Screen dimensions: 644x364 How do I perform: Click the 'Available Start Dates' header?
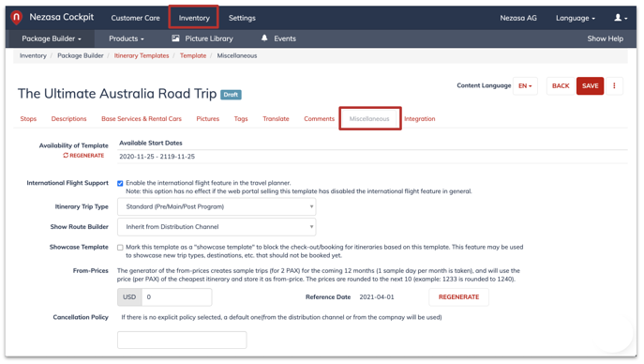[151, 143]
